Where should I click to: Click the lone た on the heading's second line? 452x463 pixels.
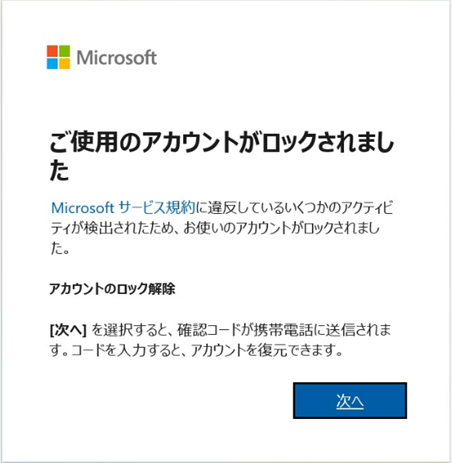[59, 171]
